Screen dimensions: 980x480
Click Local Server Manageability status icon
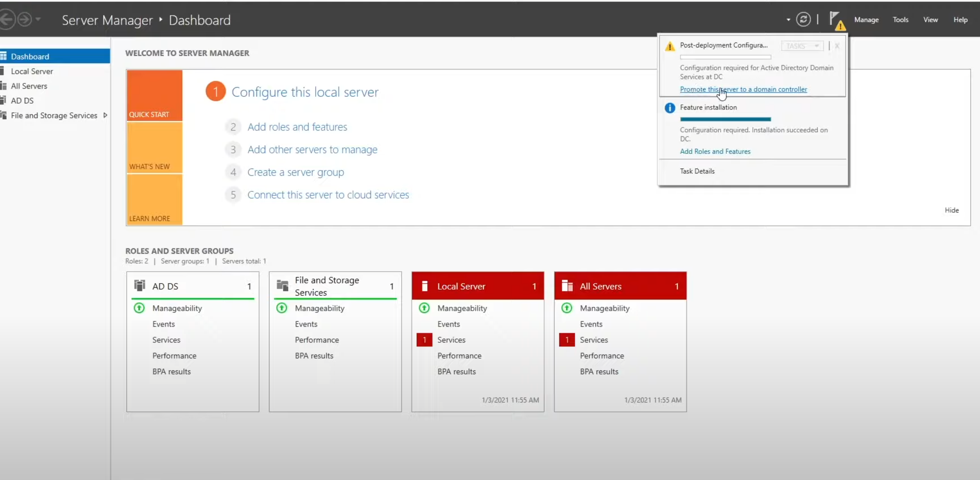click(424, 308)
